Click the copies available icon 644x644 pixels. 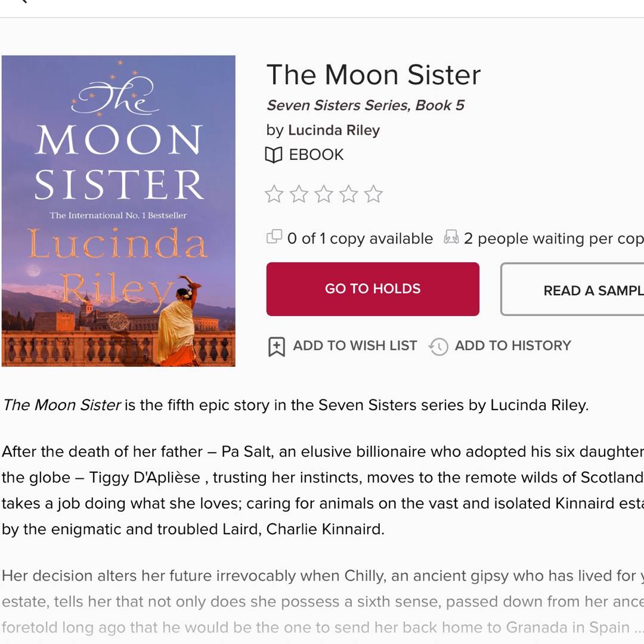coord(274,237)
